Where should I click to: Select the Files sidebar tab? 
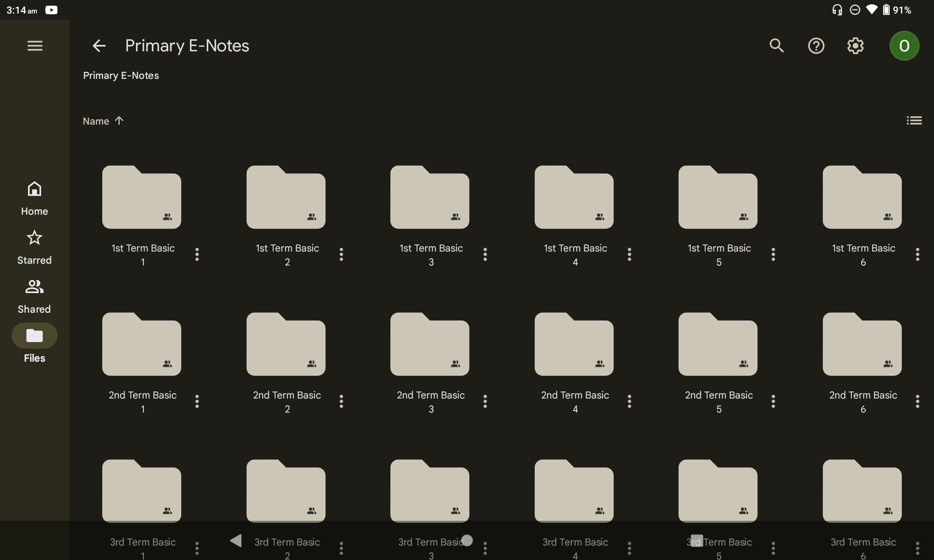tap(35, 344)
